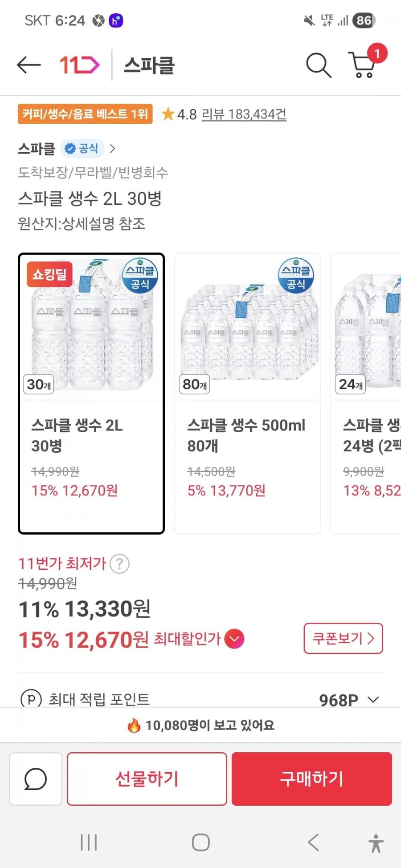Open the chat inquiry speech bubble
The image size is (401, 868).
[x=35, y=779]
